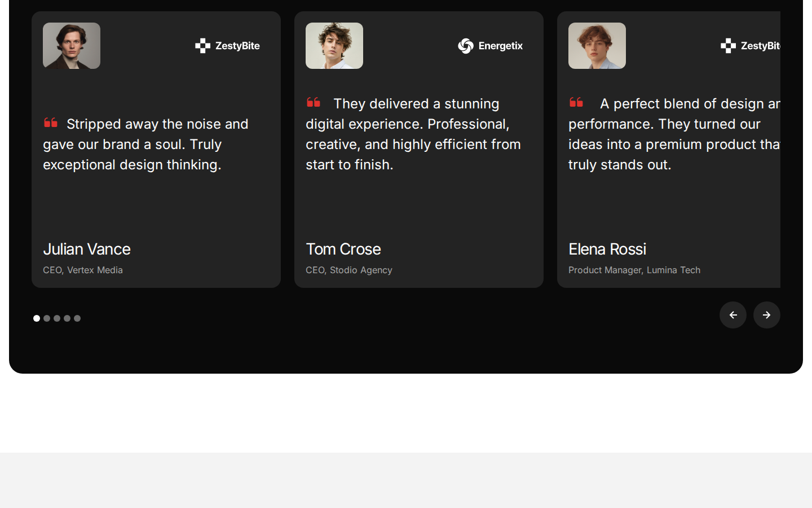Jump to the fourth carousel pagination dot

[67, 318]
